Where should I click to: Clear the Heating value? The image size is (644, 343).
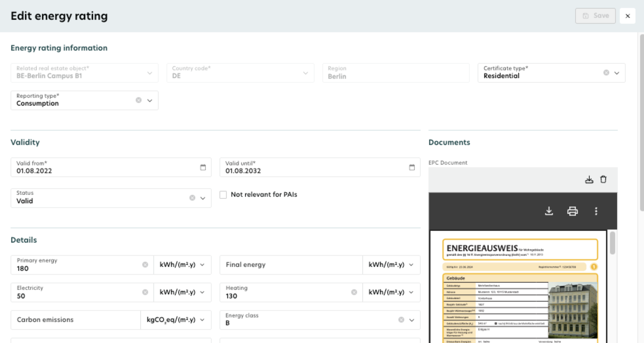coord(354,292)
